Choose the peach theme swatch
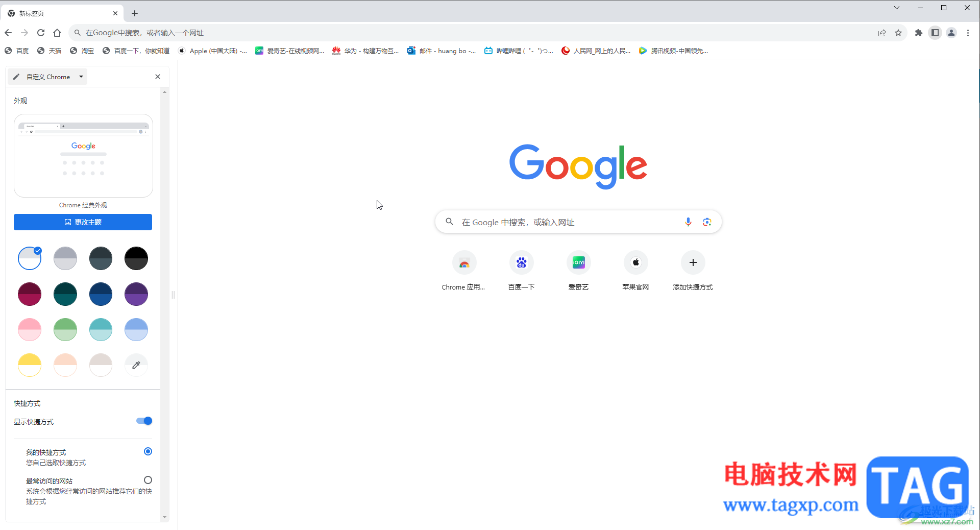Image resolution: width=980 pixels, height=530 pixels. (x=65, y=365)
